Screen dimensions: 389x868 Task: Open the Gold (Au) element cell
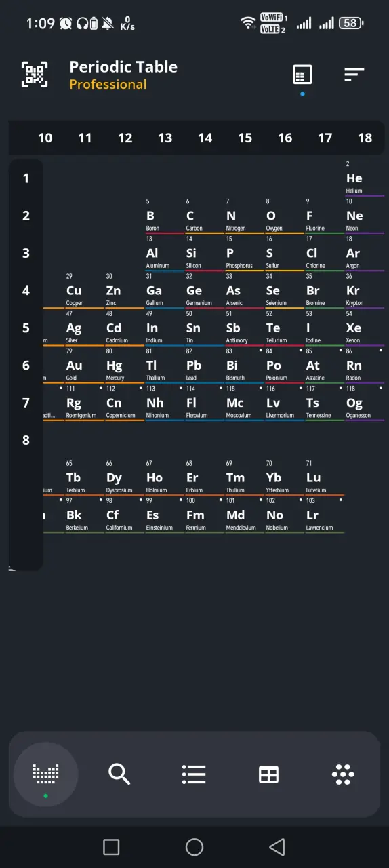coord(84,366)
